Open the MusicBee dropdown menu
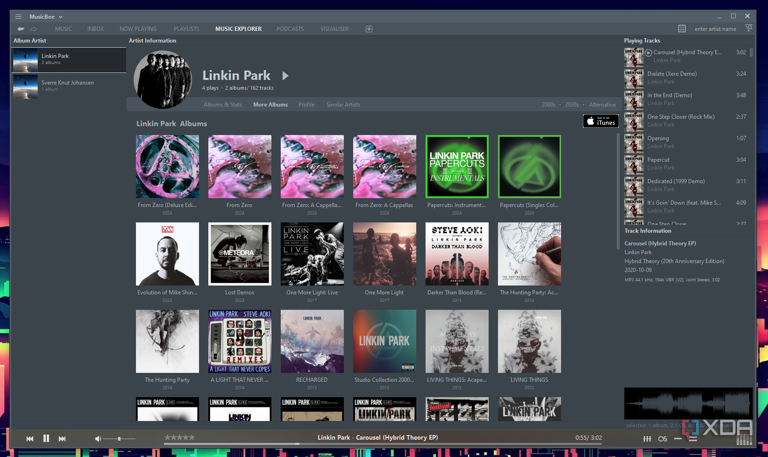The width and height of the screenshot is (768, 457). point(46,17)
